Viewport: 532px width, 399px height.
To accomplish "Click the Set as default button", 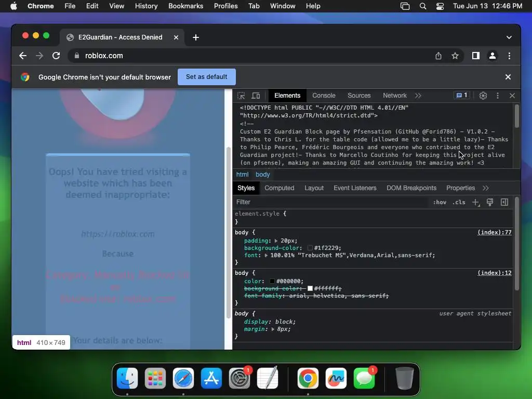I will click(207, 77).
